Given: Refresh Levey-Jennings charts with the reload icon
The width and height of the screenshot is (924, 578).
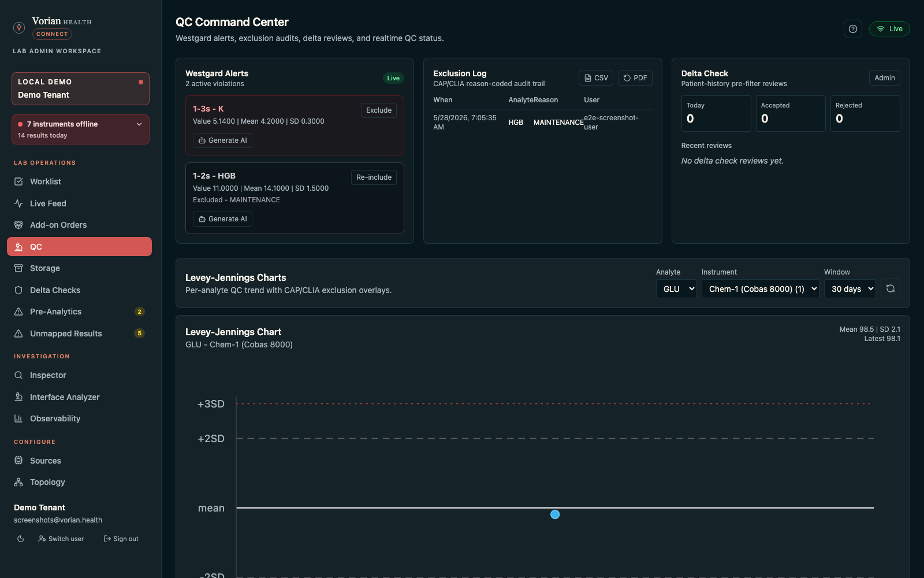Looking at the screenshot, I should click(891, 288).
